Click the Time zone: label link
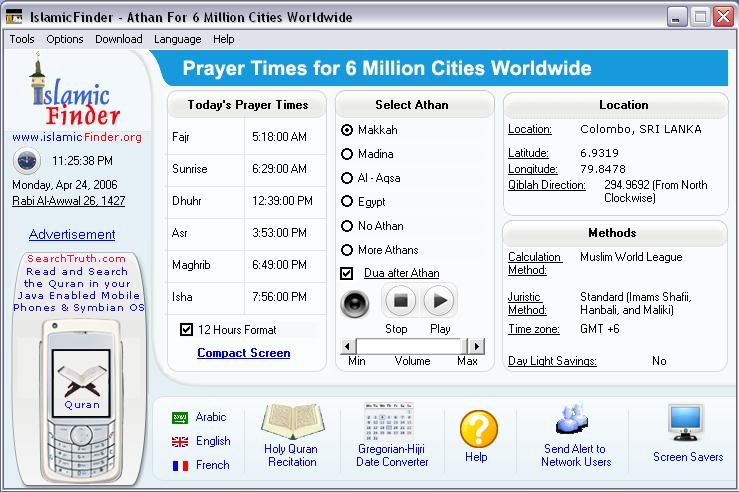The width and height of the screenshot is (739, 492). pos(534,329)
